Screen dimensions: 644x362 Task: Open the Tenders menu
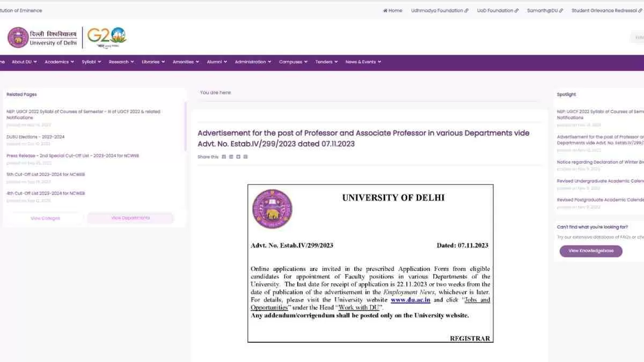[x=326, y=62]
